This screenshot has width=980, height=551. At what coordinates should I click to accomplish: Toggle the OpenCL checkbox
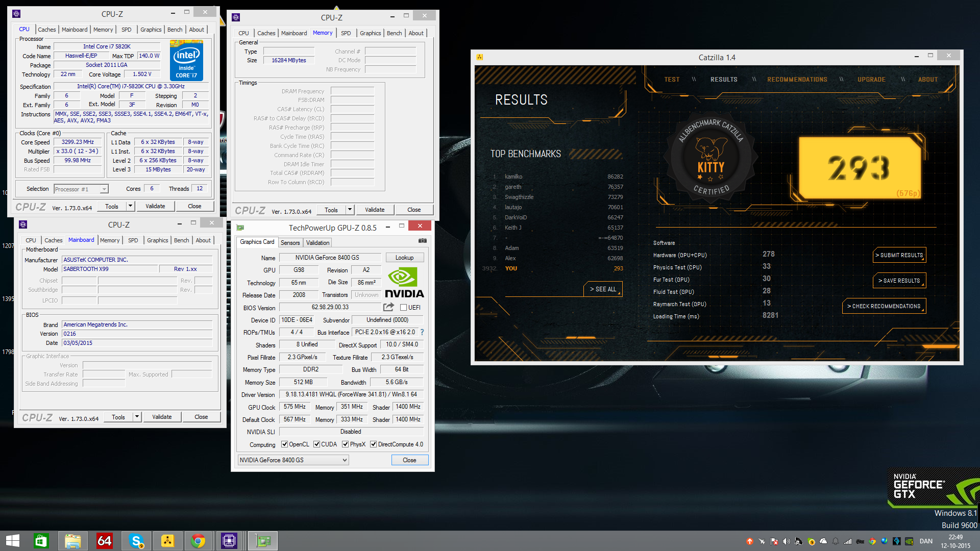point(284,444)
